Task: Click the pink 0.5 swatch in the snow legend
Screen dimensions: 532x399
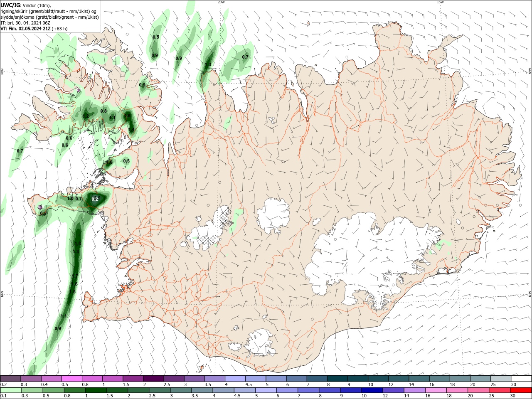Action: pyautogui.click(x=71, y=379)
